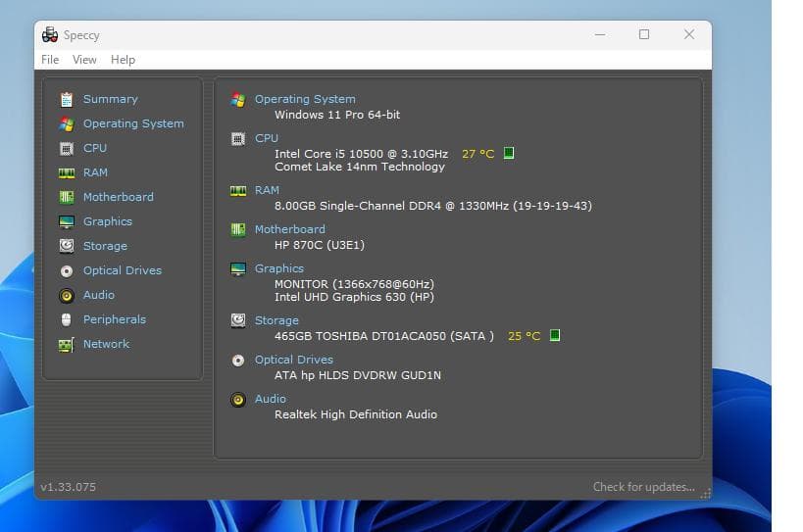Open the CPU heading link in summary
803x532 pixels.
pyautogui.click(x=267, y=138)
